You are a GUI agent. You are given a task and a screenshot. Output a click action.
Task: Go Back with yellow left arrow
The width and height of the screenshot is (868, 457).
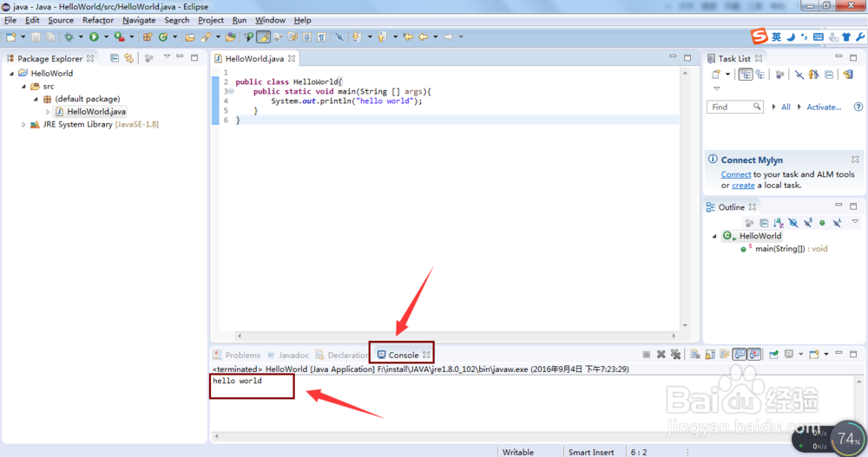[x=423, y=37]
